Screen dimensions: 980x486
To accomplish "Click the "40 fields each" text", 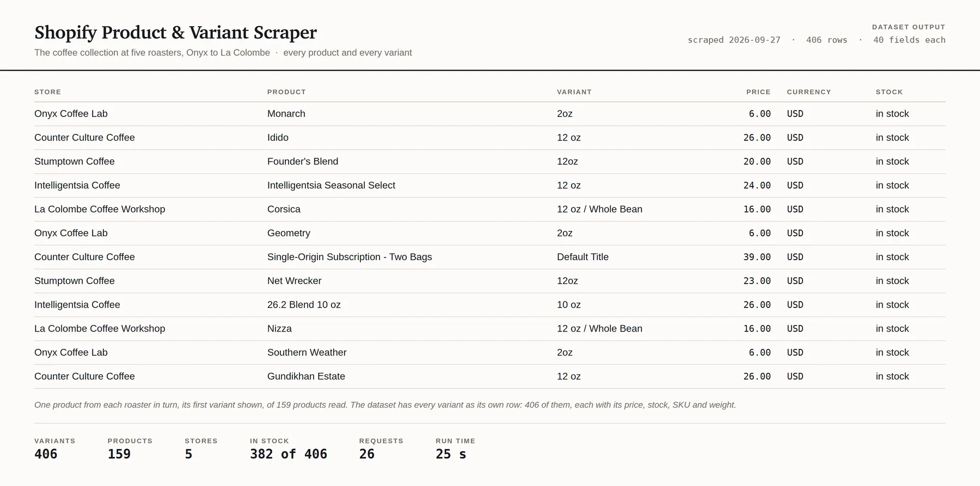I will pyautogui.click(x=909, y=40).
